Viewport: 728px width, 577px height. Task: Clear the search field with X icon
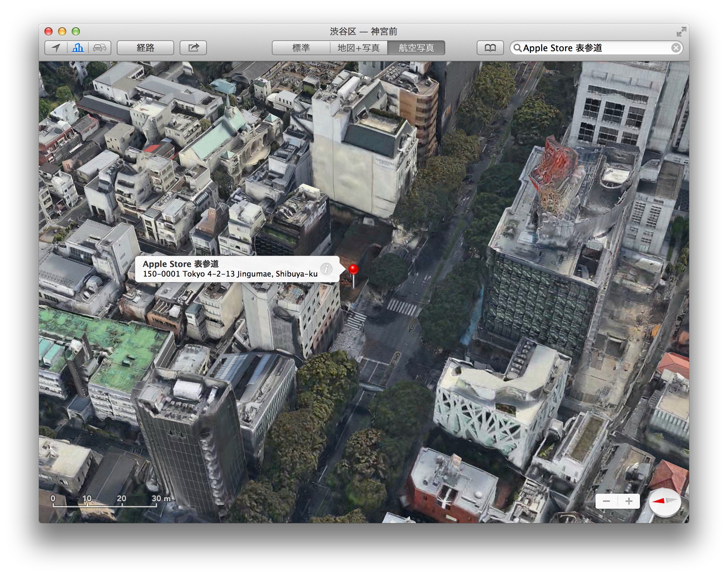click(x=675, y=48)
